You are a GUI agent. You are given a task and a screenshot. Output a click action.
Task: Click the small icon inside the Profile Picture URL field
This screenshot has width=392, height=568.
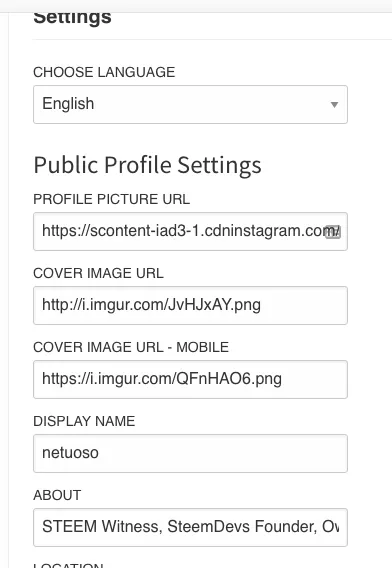pos(333,232)
